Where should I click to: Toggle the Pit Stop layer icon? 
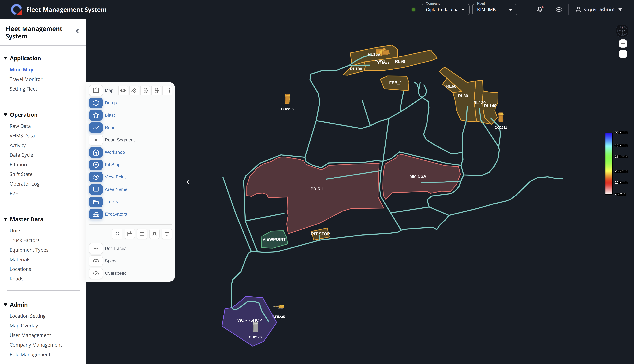coord(96,165)
